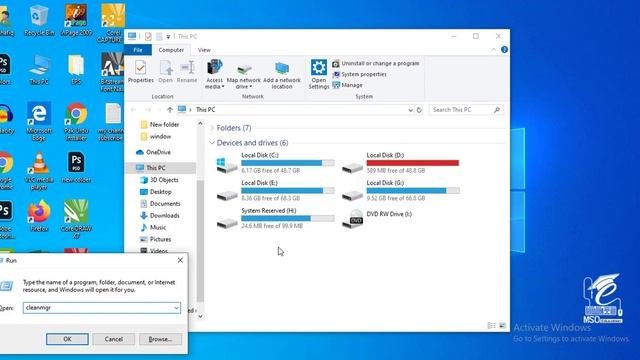Open the EPS folder on desktop

tap(76, 69)
